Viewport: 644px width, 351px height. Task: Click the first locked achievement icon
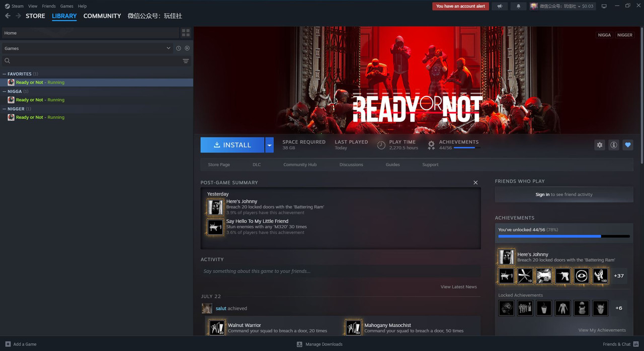coord(506,308)
